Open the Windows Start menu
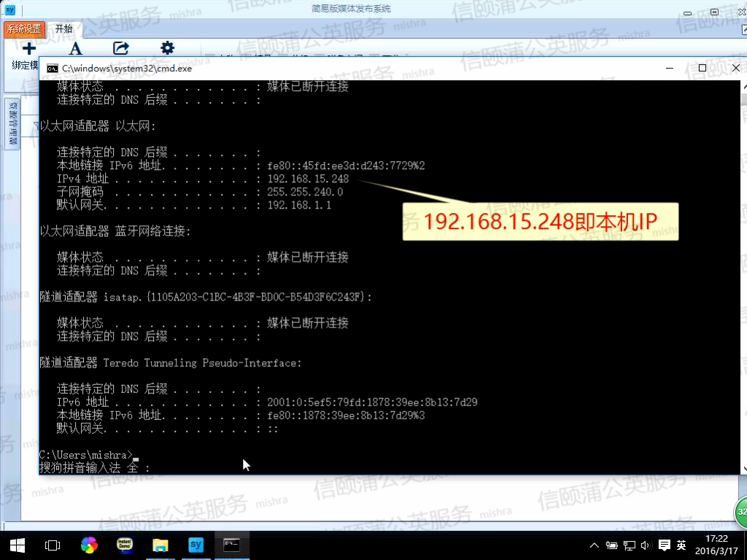Screen dimensions: 747x560 pyautogui.click(x=17, y=545)
